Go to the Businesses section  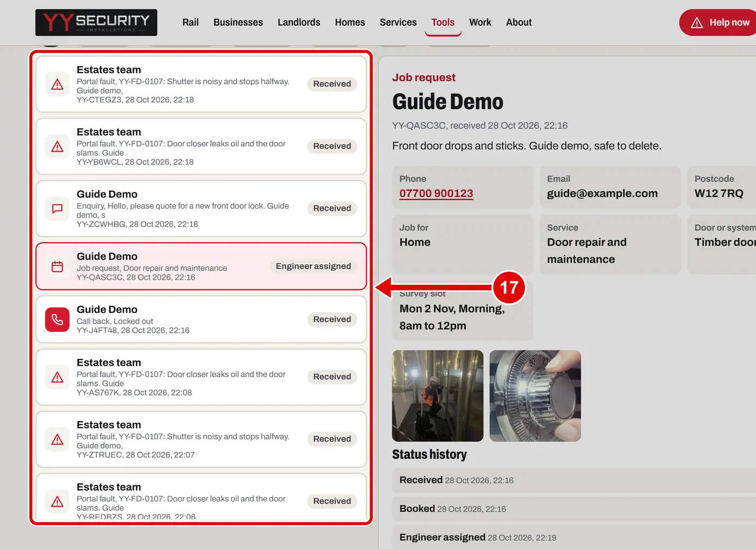238,22
